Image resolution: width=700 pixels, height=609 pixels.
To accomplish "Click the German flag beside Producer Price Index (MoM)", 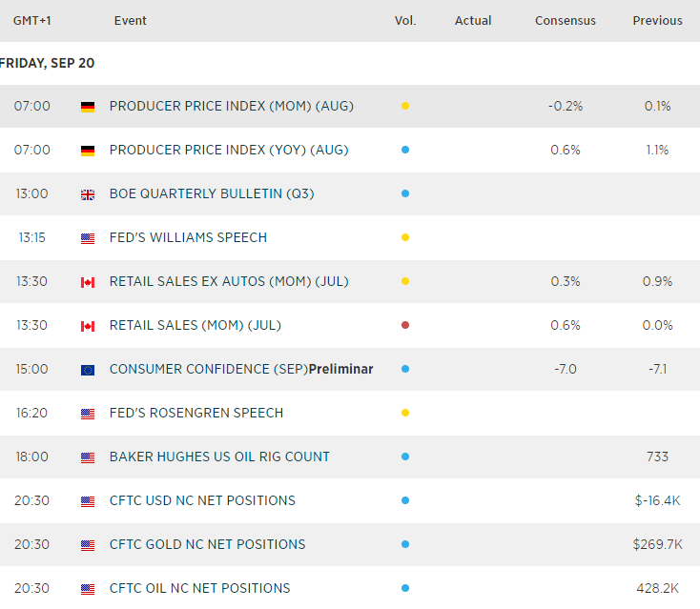I will [x=88, y=107].
